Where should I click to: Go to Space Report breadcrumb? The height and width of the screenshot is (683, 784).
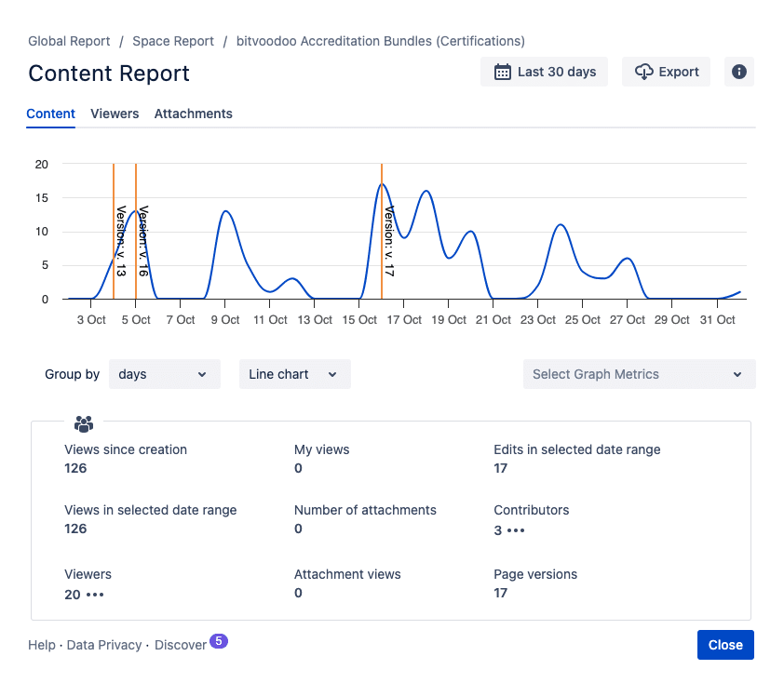tap(173, 41)
